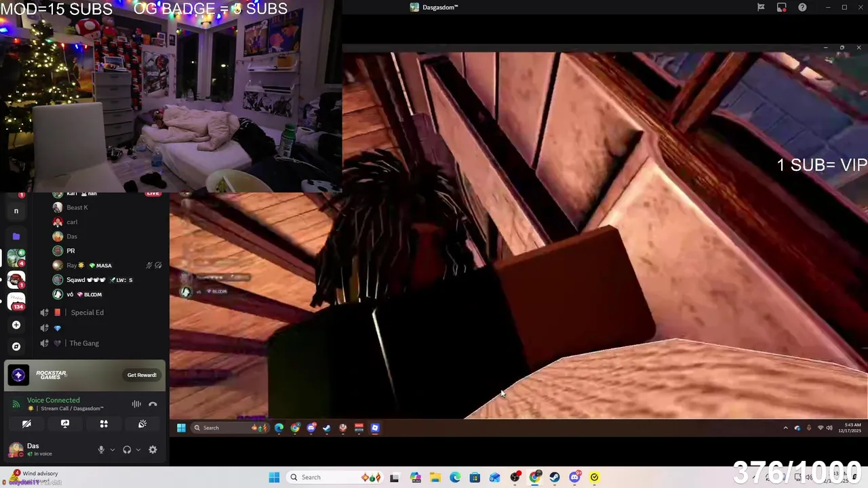Click the share your screen button

(65, 424)
